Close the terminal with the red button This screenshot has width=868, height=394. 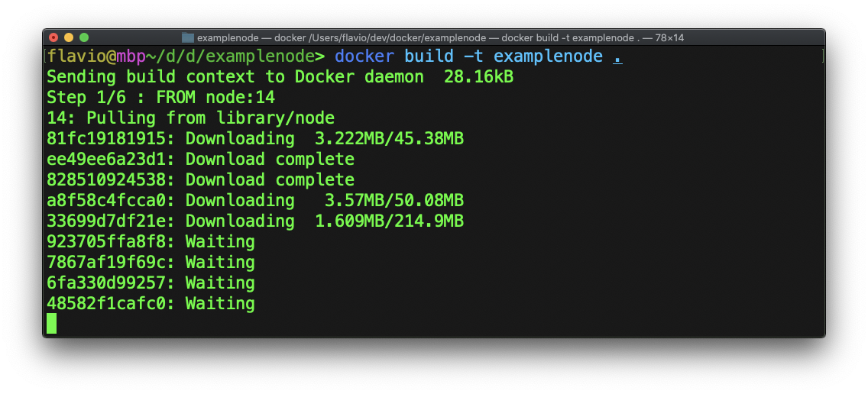pyautogui.click(x=53, y=37)
